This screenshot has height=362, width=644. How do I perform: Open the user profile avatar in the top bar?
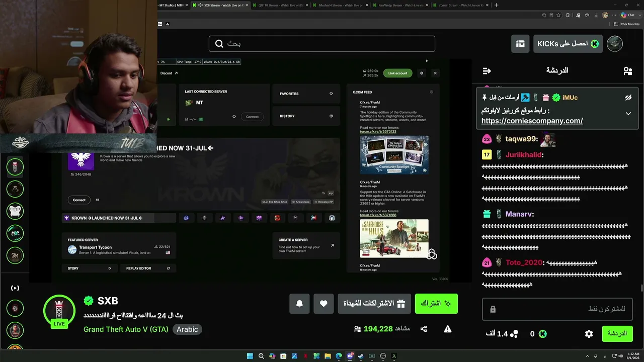coord(615,44)
